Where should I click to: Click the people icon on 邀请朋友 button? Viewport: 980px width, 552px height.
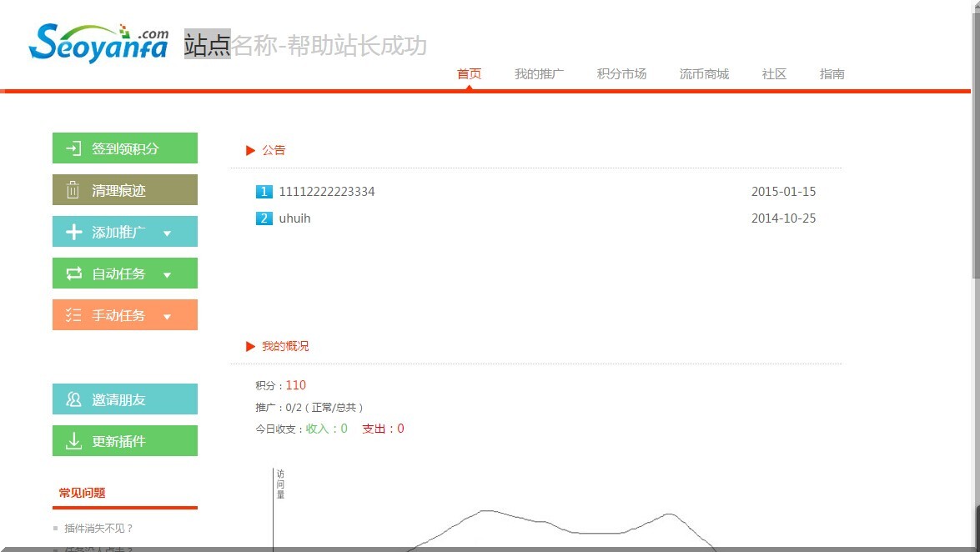point(73,399)
